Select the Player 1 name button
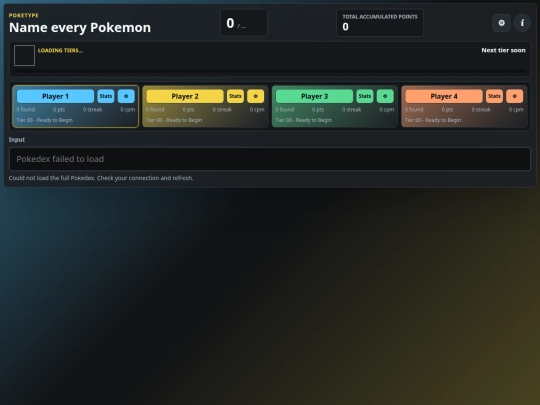 55,96
